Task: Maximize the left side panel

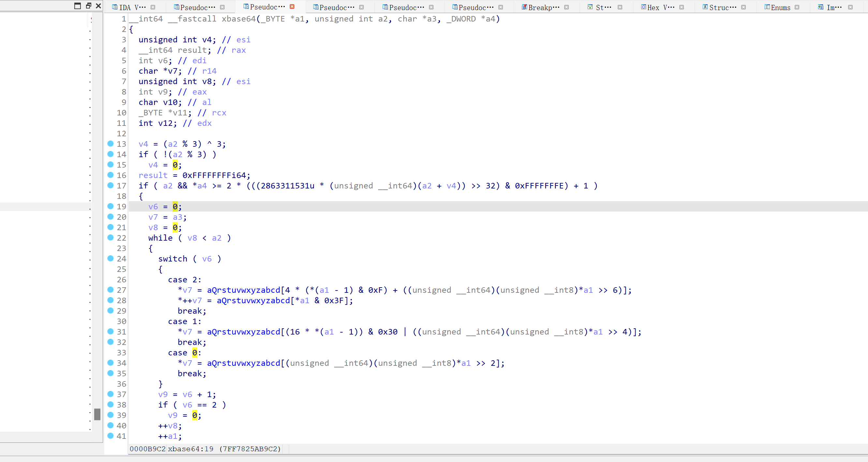Action: (x=78, y=6)
